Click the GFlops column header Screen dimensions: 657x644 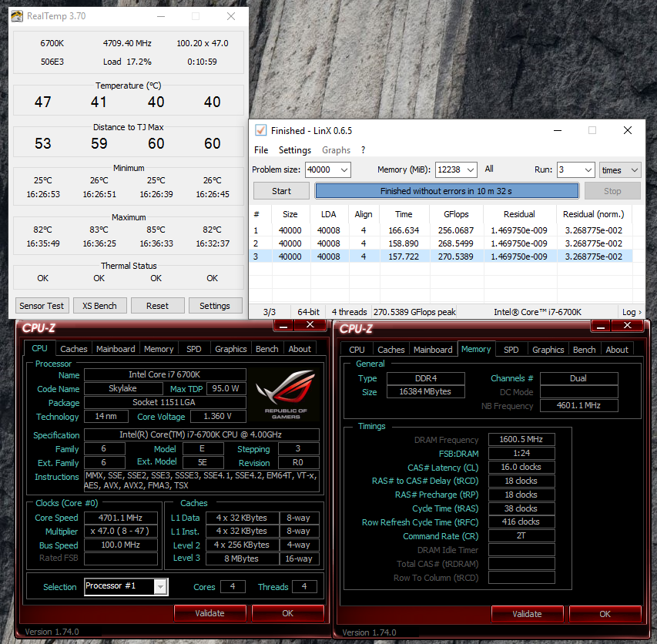click(x=456, y=214)
